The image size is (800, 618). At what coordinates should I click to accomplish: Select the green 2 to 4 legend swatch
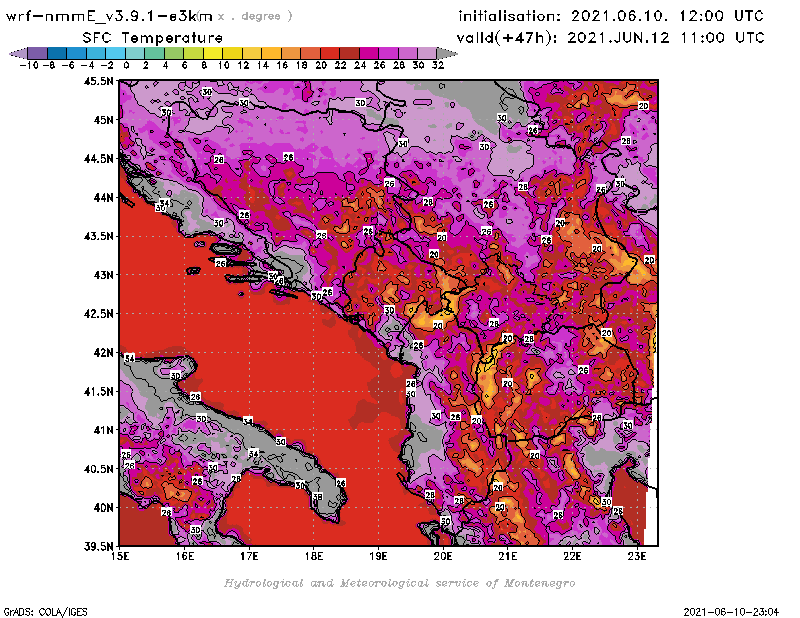(x=155, y=53)
